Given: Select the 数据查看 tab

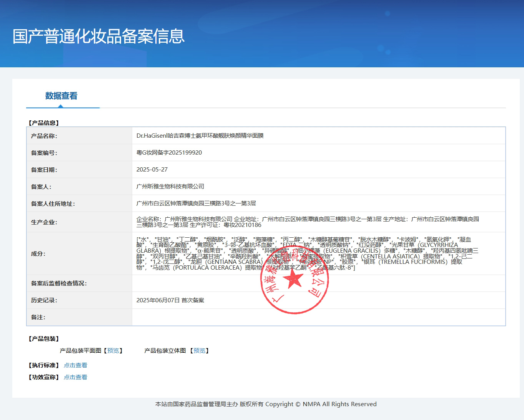Looking at the screenshot, I should pyautogui.click(x=62, y=96).
